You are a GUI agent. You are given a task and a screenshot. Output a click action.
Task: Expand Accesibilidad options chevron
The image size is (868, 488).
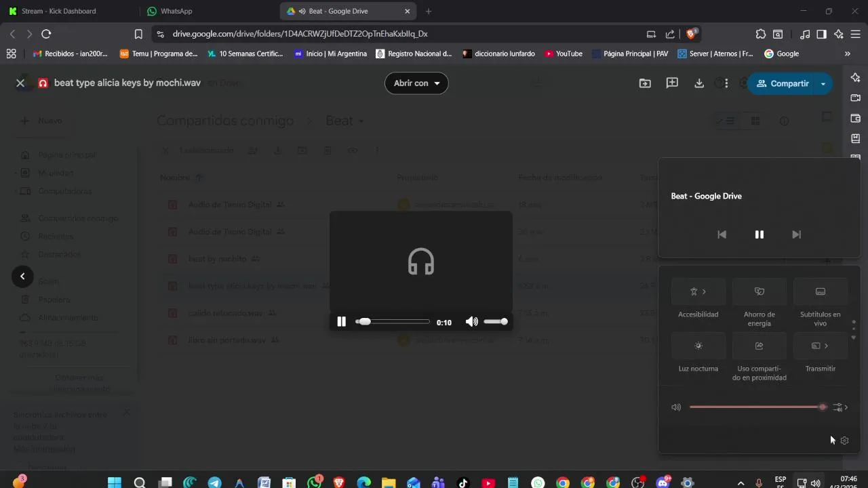click(x=705, y=291)
